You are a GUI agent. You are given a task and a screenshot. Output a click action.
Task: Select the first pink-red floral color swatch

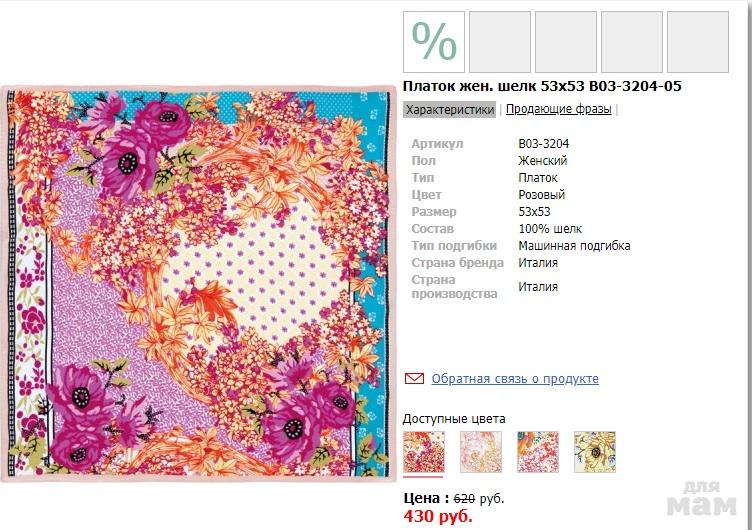click(423, 452)
